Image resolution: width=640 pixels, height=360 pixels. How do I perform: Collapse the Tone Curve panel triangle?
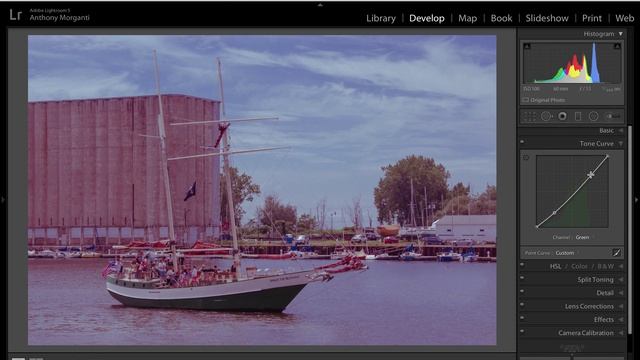(x=621, y=144)
